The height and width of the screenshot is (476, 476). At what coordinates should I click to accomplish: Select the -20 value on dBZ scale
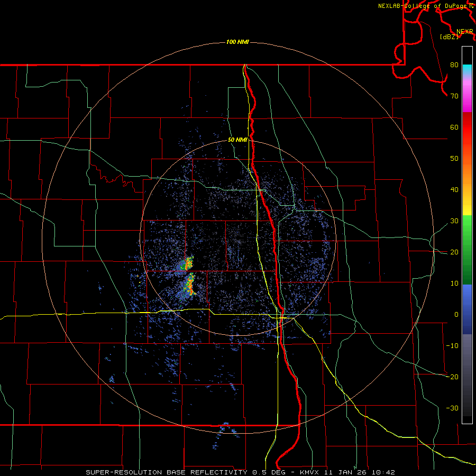pyautogui.click(x=452, y=377)
